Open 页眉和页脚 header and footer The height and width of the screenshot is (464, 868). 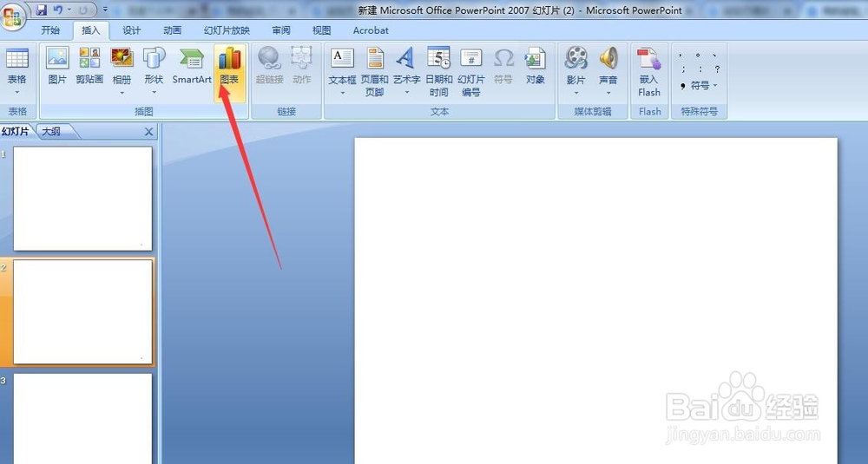(375, 72)
